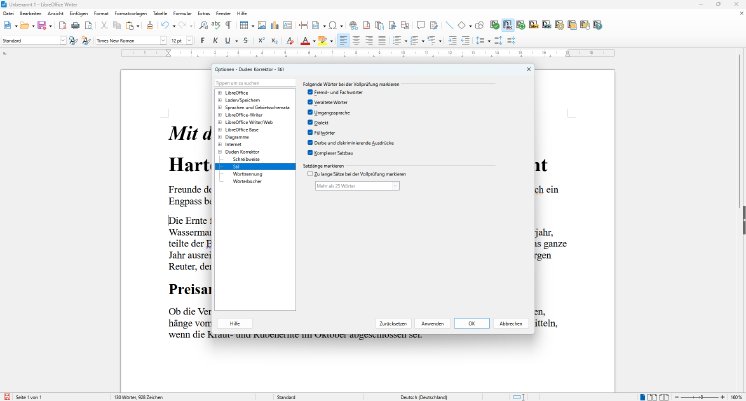Screen dimensions: 746x401
Task: Click the Undo arrow icon
Action: [x=165, y=25]
